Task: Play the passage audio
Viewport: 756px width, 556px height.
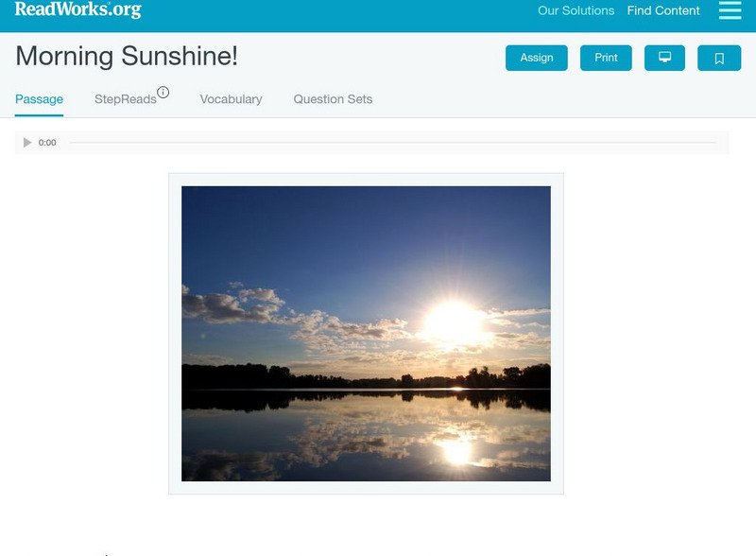Action: tap(27, 143)
